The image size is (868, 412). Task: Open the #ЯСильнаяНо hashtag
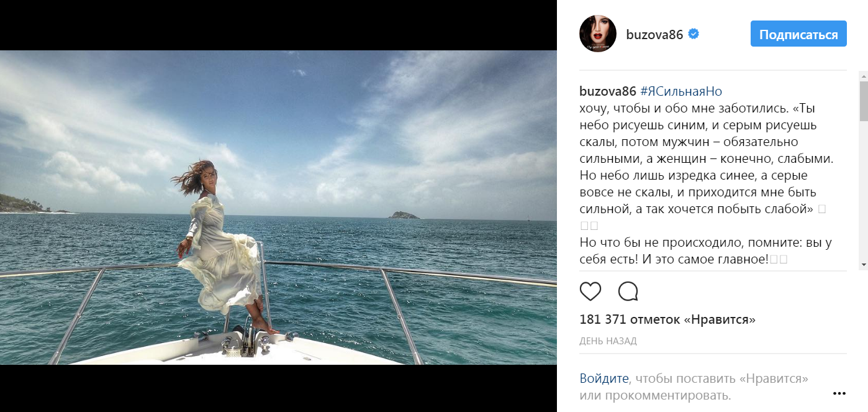coord(681,91)
